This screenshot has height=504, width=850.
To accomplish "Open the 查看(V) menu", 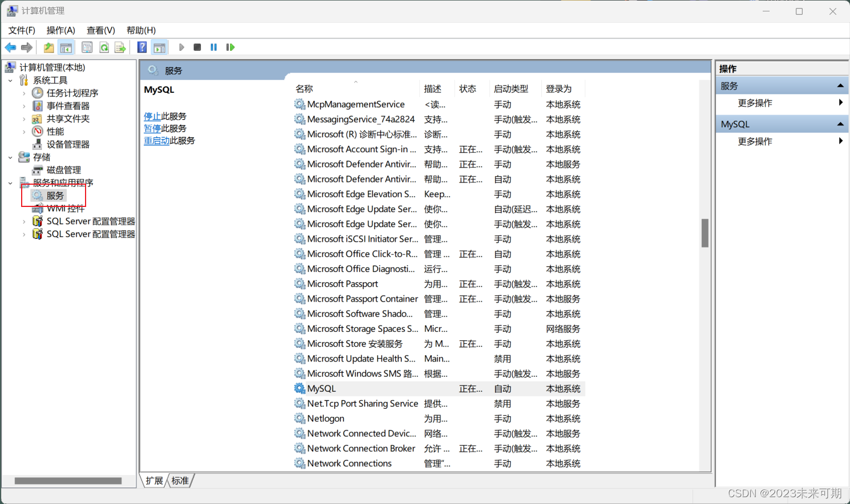I will click(x=100, y=30).
